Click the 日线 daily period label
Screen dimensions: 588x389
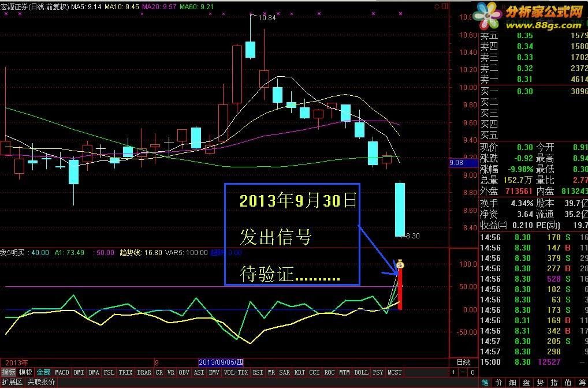[463, 362]
